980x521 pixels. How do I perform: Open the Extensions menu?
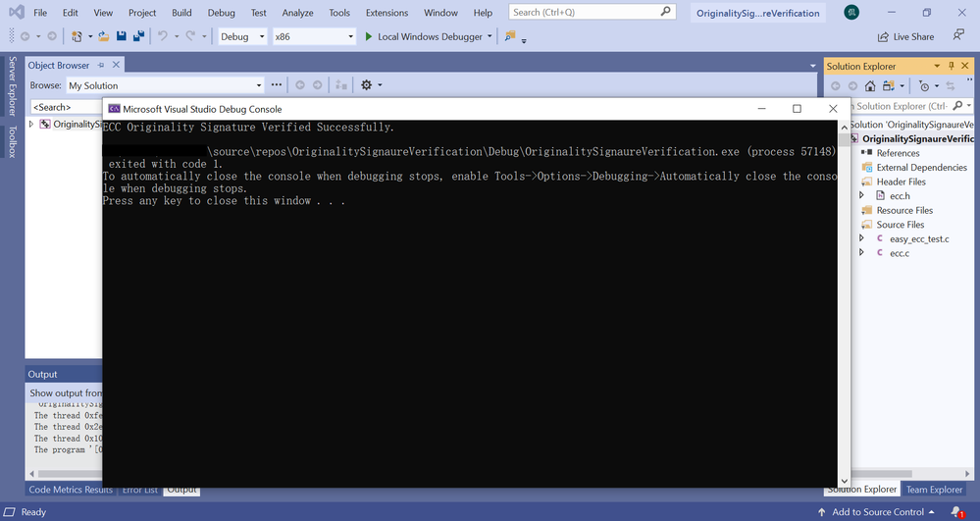pos(387,13)
